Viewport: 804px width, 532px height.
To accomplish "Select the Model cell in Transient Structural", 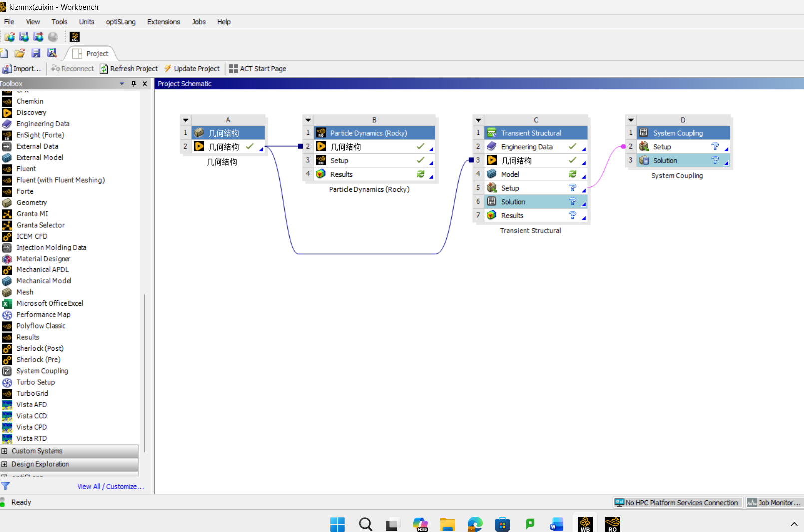I will [x=510, y=174].
